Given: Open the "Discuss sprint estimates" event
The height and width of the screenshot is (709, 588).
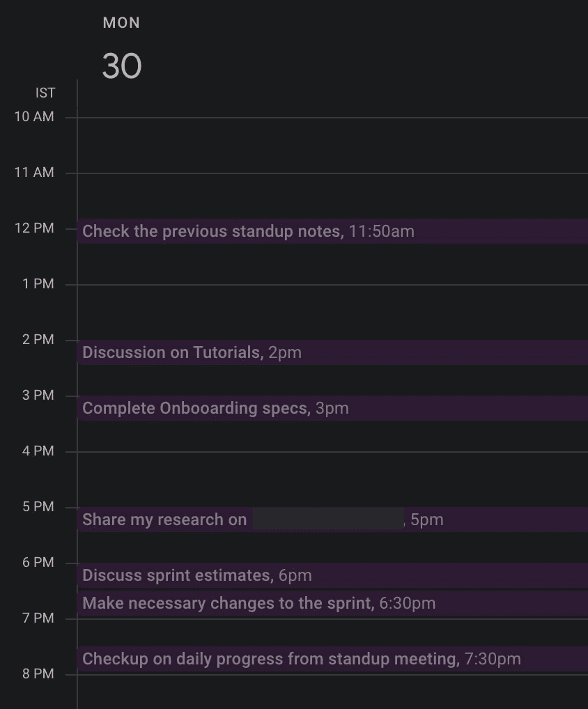Looking at the screenshot, I should pos(174,575).
